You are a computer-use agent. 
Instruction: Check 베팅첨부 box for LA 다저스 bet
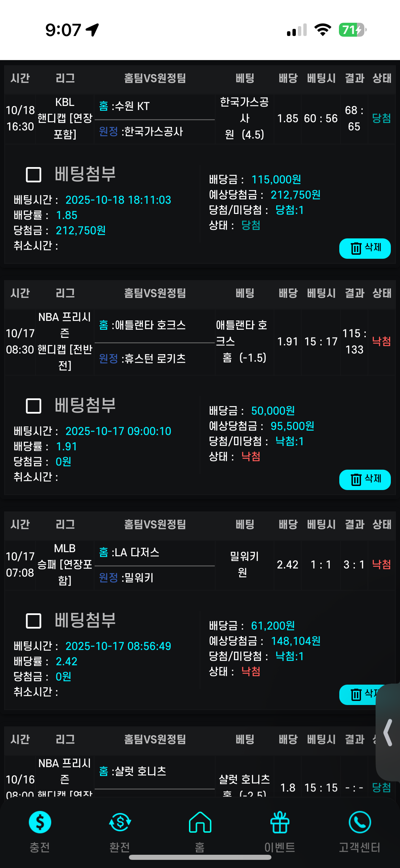(34, 621)
